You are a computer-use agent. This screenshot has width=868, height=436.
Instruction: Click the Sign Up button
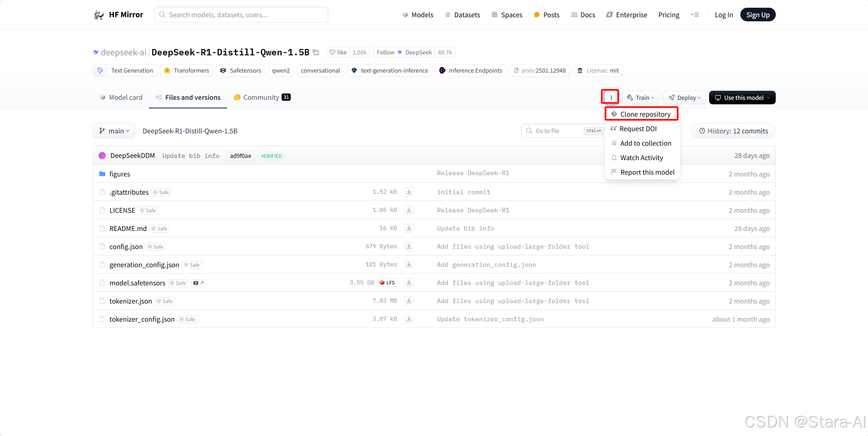758,15
